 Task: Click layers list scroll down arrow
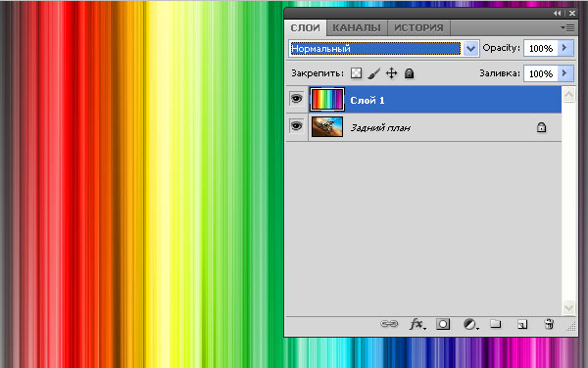click(x=568, y=307)
